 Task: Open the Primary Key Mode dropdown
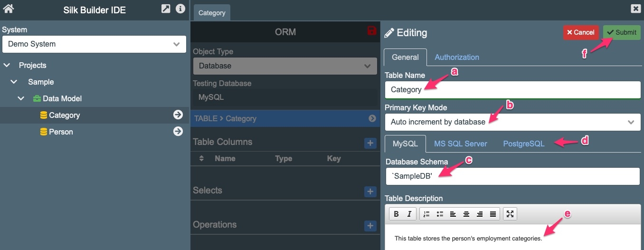tap(512, 122)
